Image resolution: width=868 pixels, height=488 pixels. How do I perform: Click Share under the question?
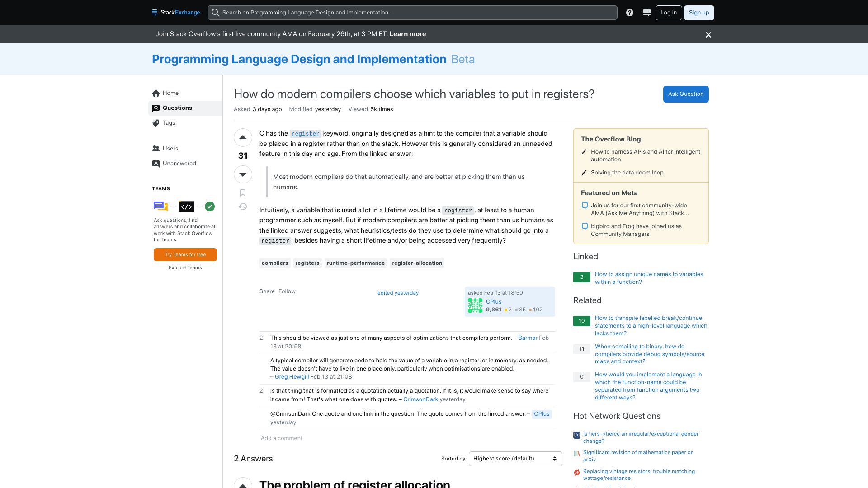(267, 291)
